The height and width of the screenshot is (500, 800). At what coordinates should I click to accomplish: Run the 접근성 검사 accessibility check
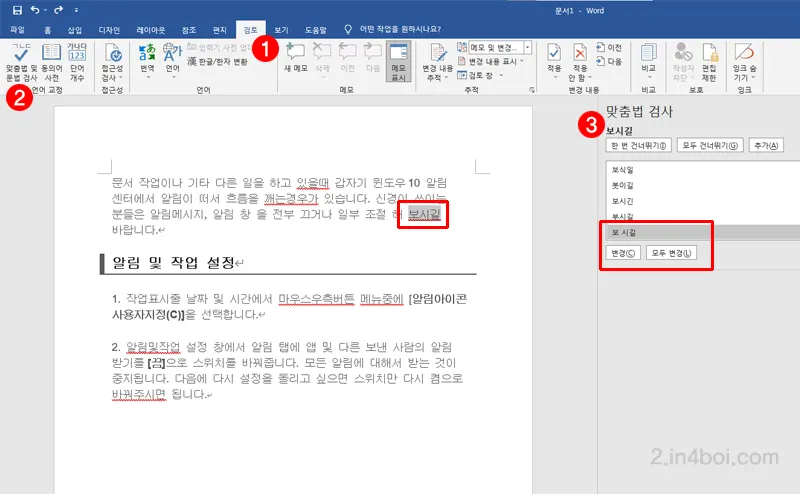[x=112, y=62]
